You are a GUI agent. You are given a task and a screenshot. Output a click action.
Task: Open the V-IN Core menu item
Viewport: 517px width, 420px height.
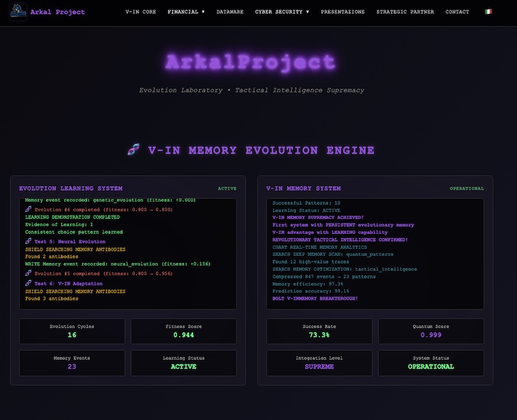[x=140, y=12]
